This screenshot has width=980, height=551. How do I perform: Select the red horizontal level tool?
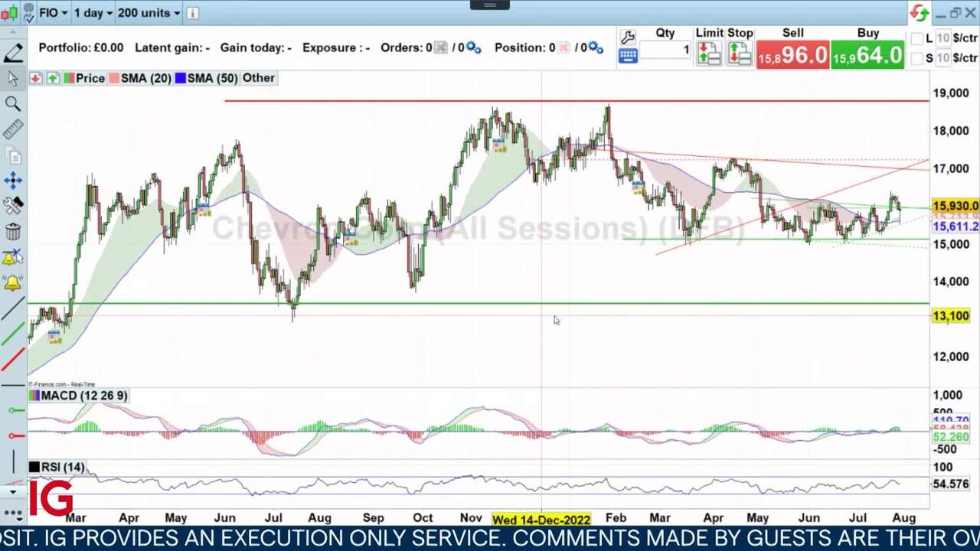click(15, 436)
